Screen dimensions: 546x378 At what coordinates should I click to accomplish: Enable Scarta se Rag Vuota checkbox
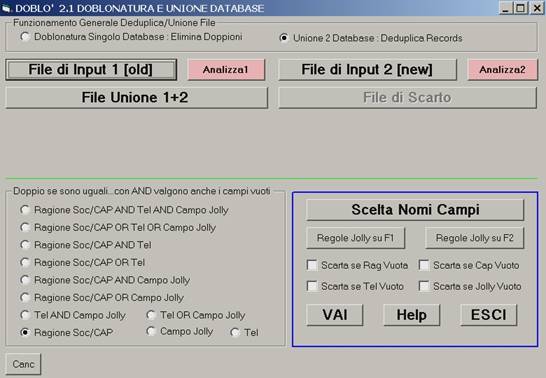[x=312, y=265]
